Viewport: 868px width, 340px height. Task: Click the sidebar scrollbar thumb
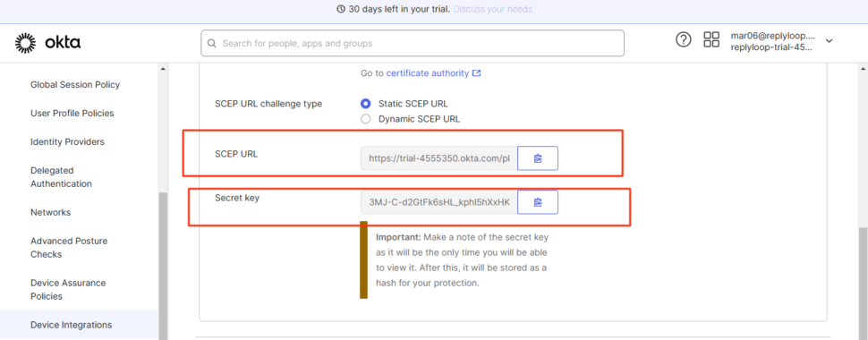[x=163, y=266]
